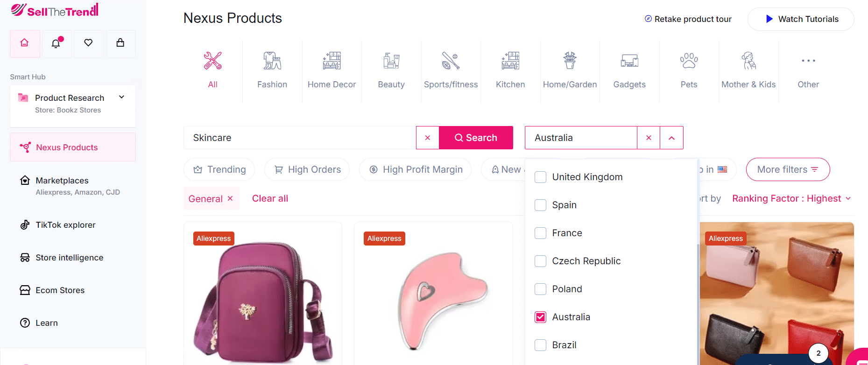Image resolution: width=868 pixels, height=365 pixels.
Task: Select the Beauty category tab
Action: (x=391, y=70)
